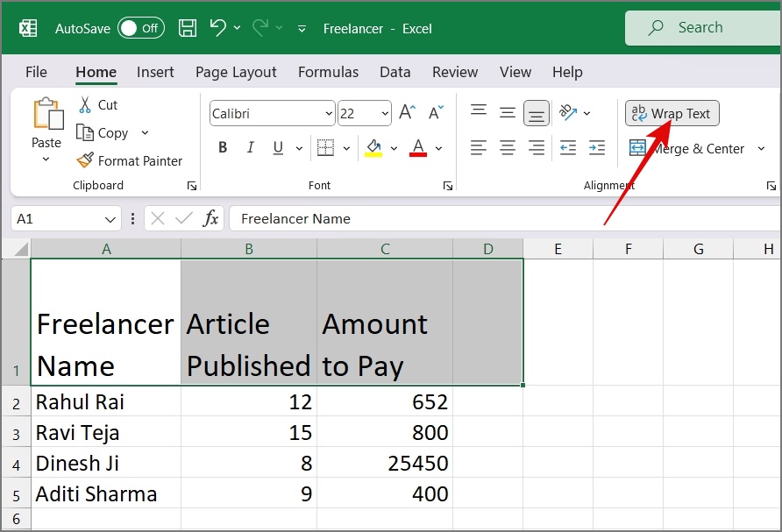Toggle Wrap Text
Screen dimensions: 782x532
click(x=672, y=114)
